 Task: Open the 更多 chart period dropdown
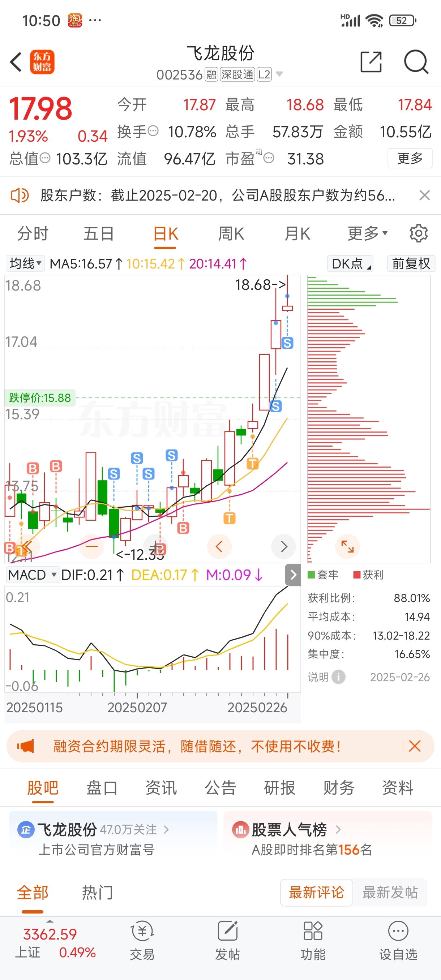tap(367, 233)
